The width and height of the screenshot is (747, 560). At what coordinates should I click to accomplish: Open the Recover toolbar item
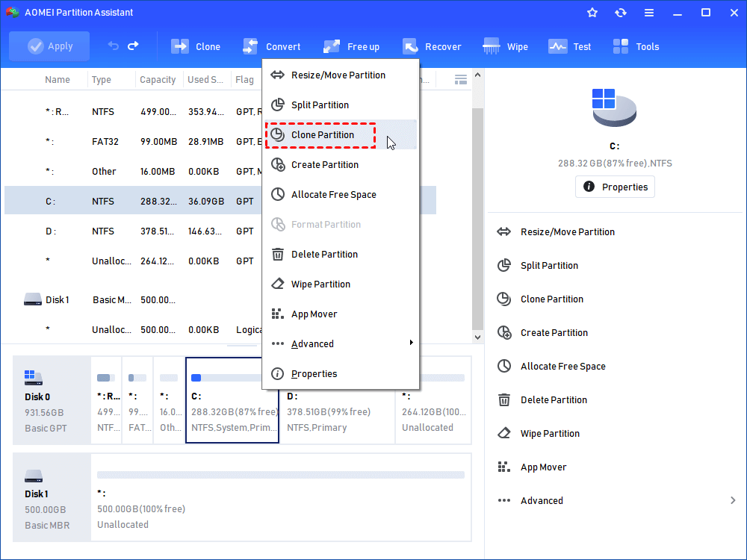[432, 46]
